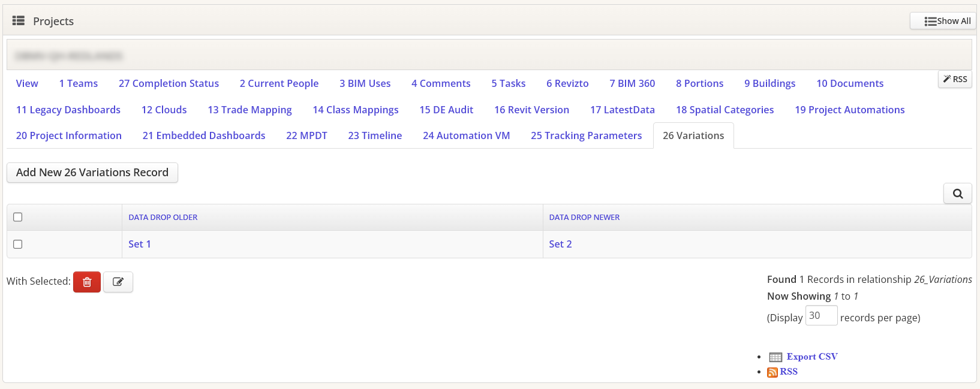Click the search magnifier icon button
The width and height of the screenshot is (980, 389).
957,194
